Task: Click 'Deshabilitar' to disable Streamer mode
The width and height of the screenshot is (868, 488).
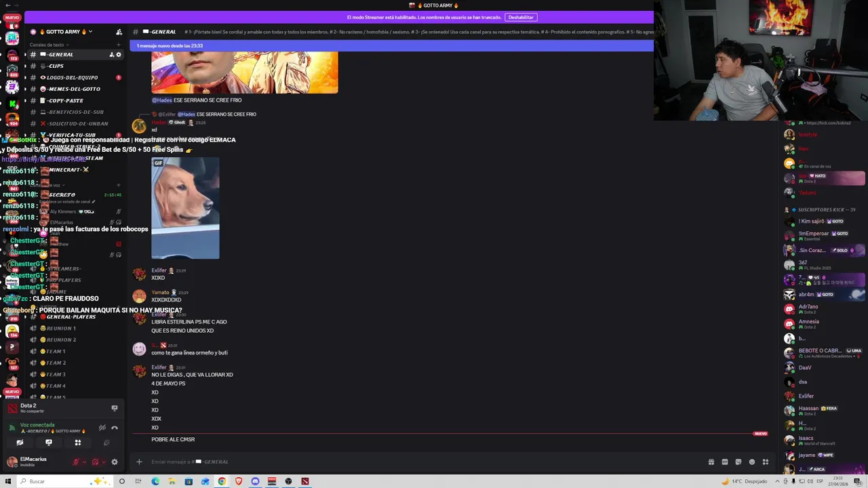Action: 521,17
